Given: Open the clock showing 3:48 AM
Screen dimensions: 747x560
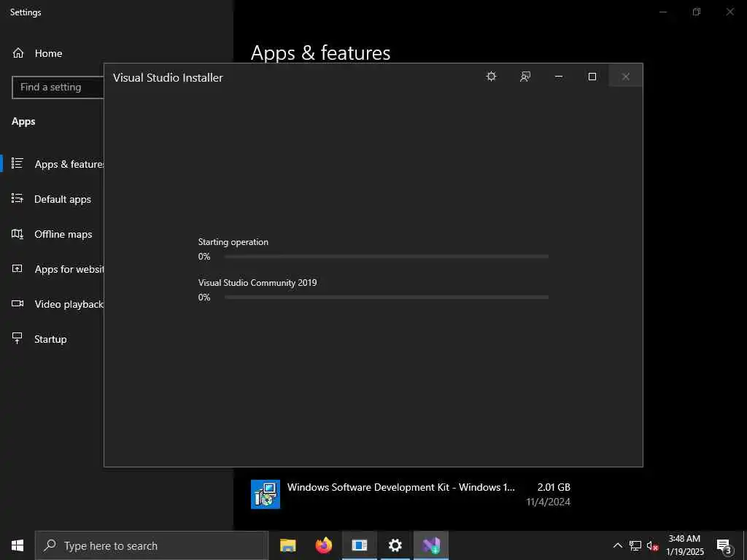Looking at the screenshot, I should pos(684,545).
